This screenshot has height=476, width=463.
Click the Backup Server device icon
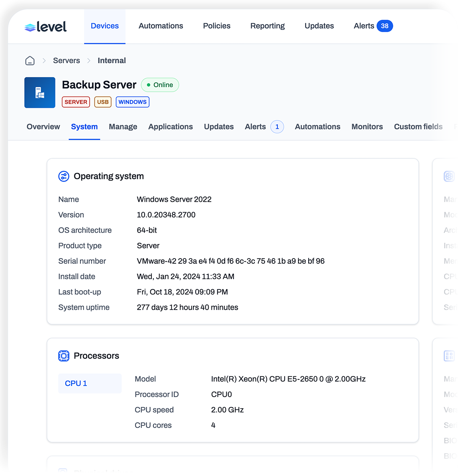pos(40,92)
